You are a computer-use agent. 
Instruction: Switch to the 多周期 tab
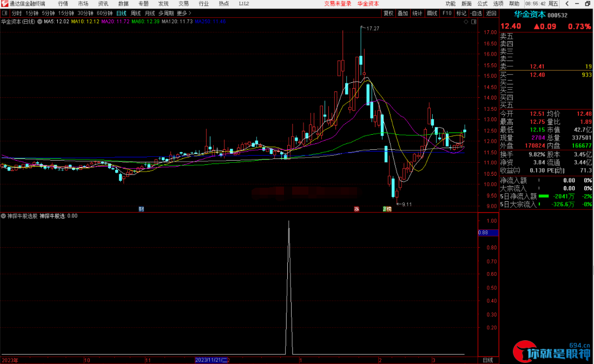(166, 14)
